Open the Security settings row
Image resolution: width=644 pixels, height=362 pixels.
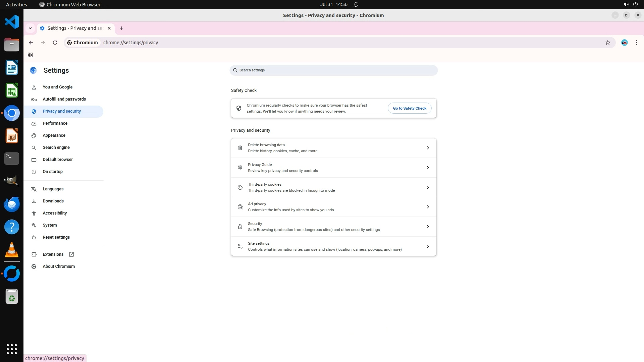tap(333, 227)
